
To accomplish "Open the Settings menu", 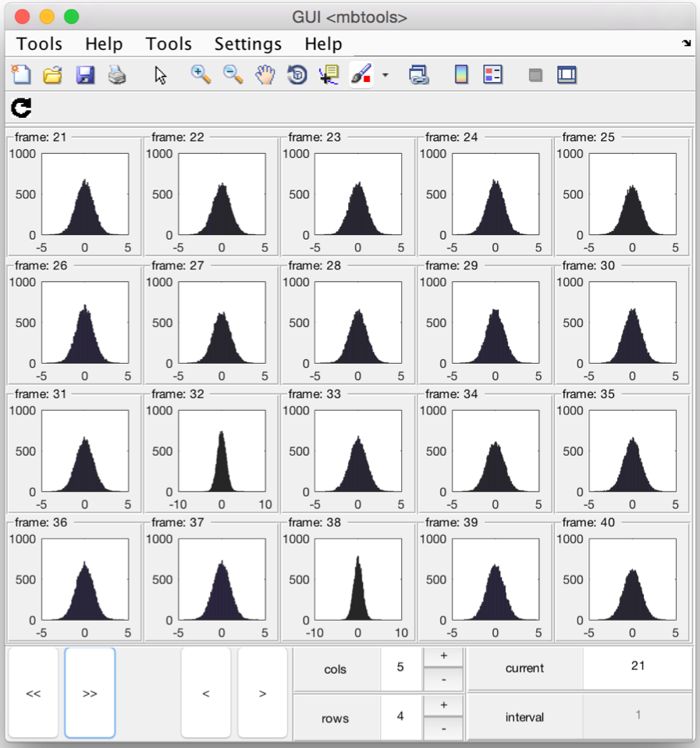I will point(248,44).
